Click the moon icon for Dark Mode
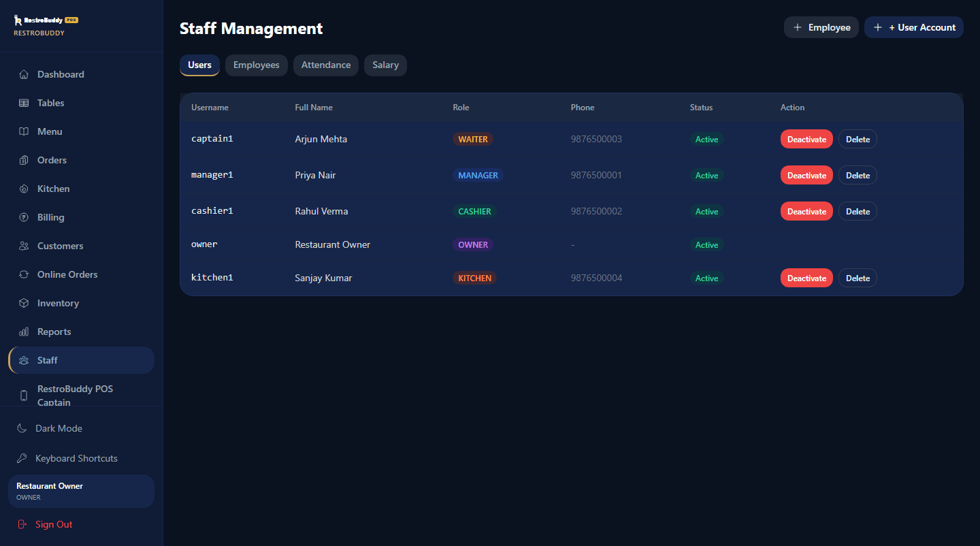Image resolution: width=980 pixels, height=546 pixels. pos(22,428)
